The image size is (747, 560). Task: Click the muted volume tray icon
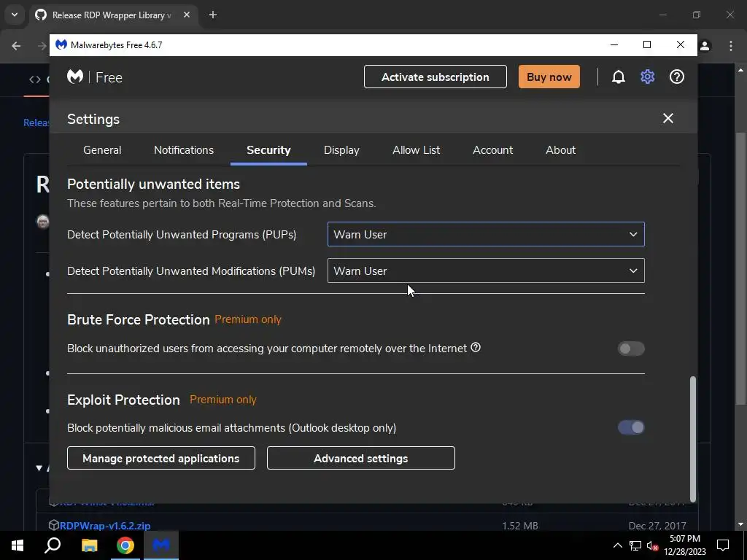click(x=652, y=545)
